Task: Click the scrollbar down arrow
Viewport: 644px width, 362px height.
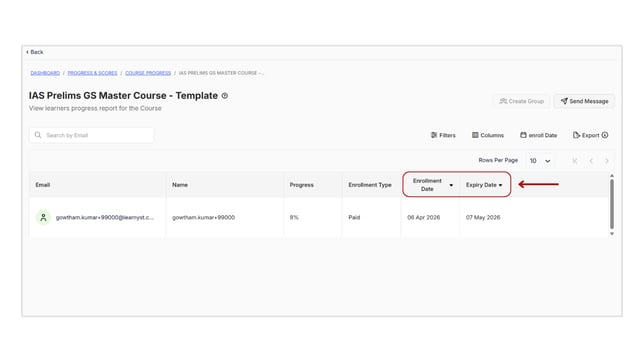Action: pos(612,233)
